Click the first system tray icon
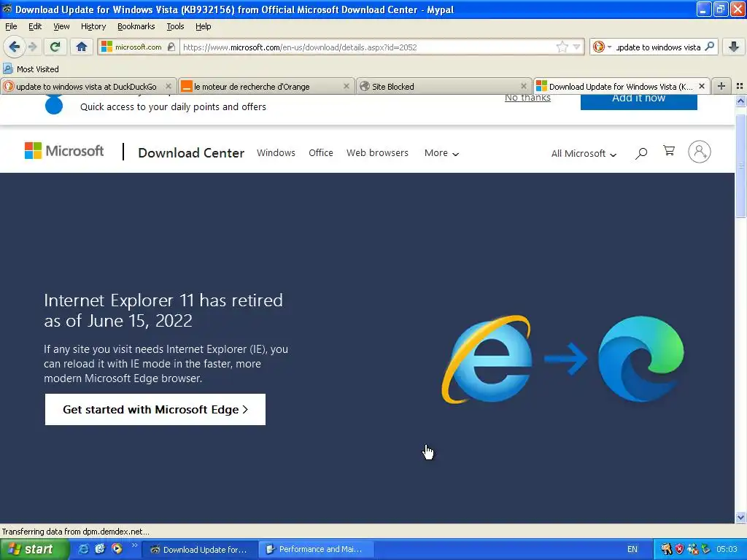This screenshot has height=560, width=747. 666,549
